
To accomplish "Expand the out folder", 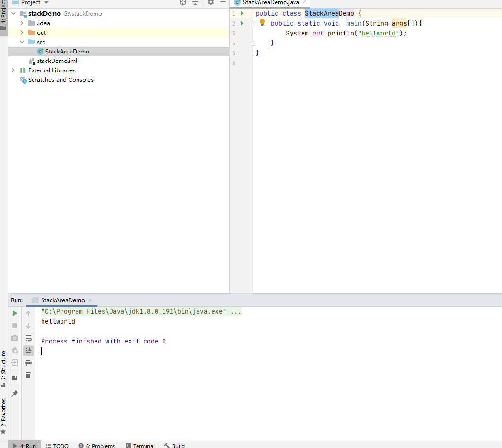I will [x=22, y=32].
